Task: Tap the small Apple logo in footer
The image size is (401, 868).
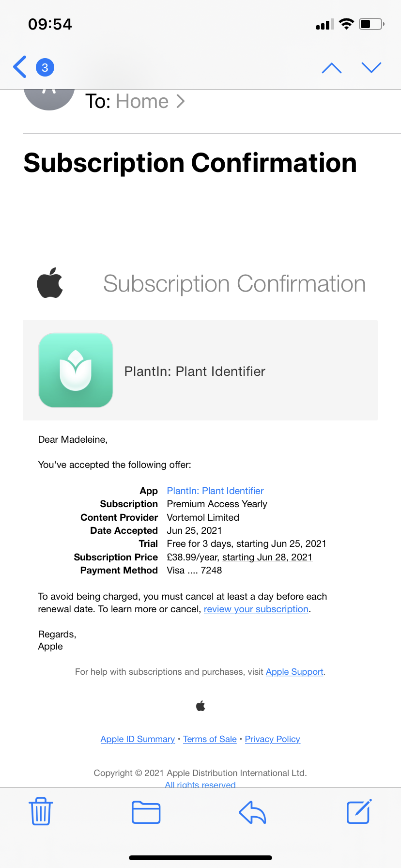Action: click(200, 706)
